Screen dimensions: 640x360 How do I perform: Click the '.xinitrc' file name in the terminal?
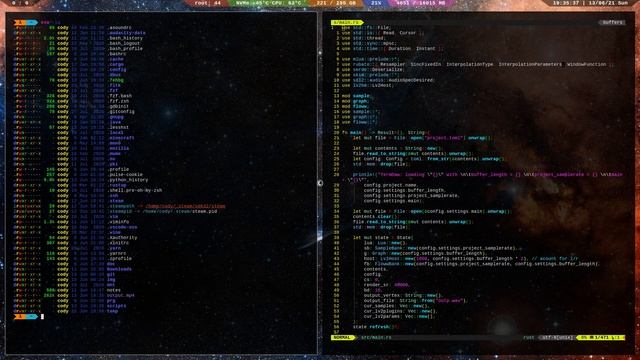pos(118,243)
